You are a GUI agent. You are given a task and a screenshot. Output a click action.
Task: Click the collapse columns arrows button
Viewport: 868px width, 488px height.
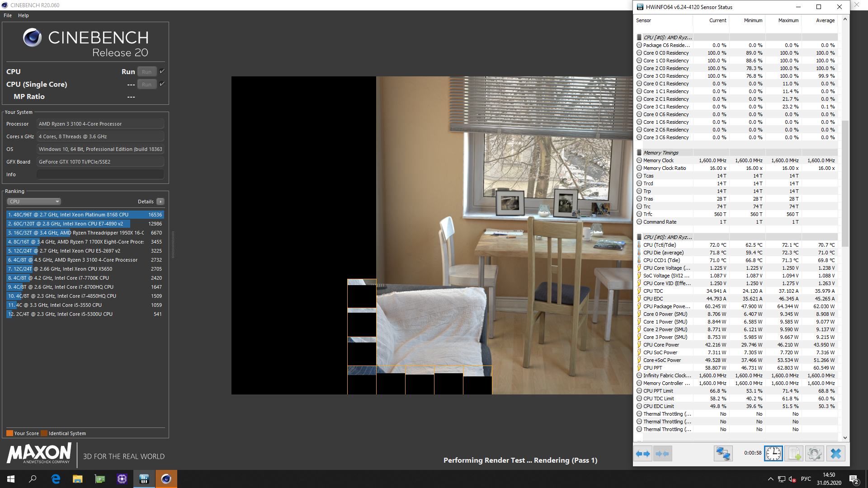(662, 453)
